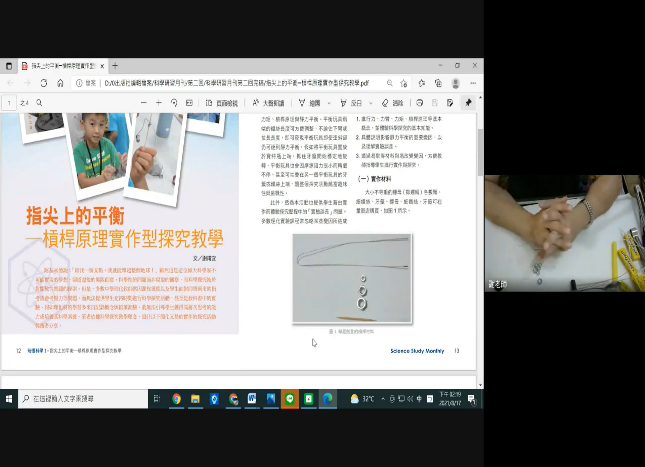645x467 pixels.
Task: Click the Science Study Monthly footer text
Action: [417, 351]
